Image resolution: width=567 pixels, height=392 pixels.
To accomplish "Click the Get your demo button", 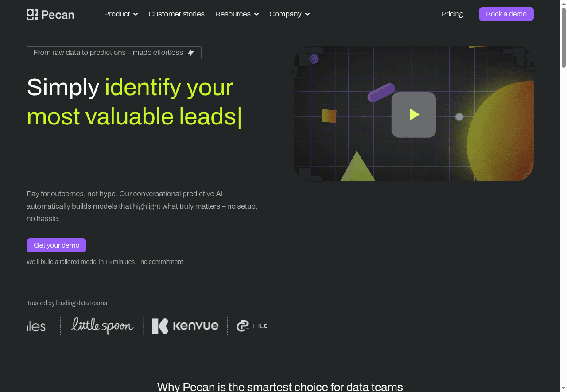I will point(56,245).
